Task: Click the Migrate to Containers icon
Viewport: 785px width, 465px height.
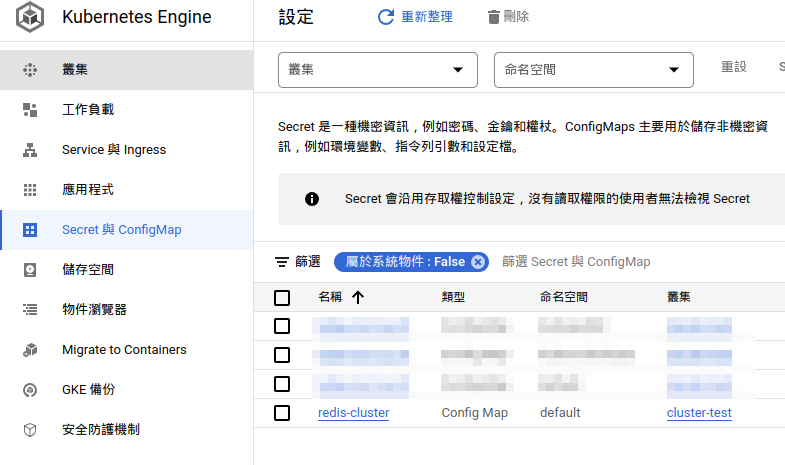Action: (x=30, y=350)
